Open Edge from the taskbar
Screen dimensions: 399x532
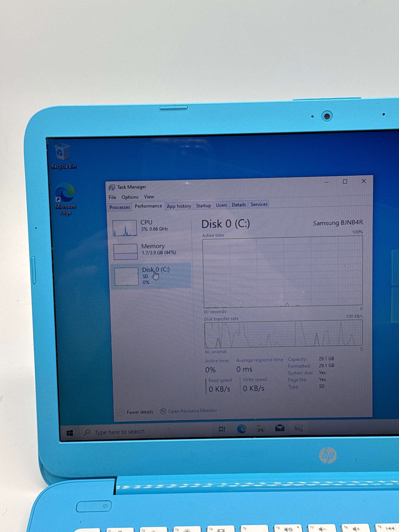241,429
